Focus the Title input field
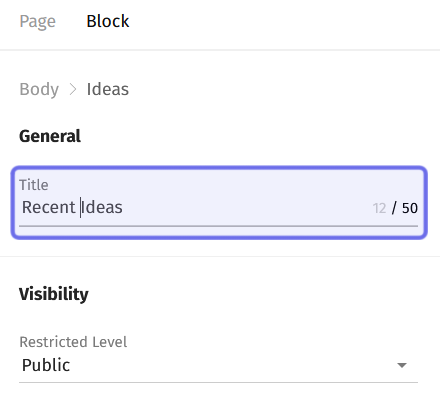Screen dimensions: 440x395 pyautogui.click(x=219, y=203)
